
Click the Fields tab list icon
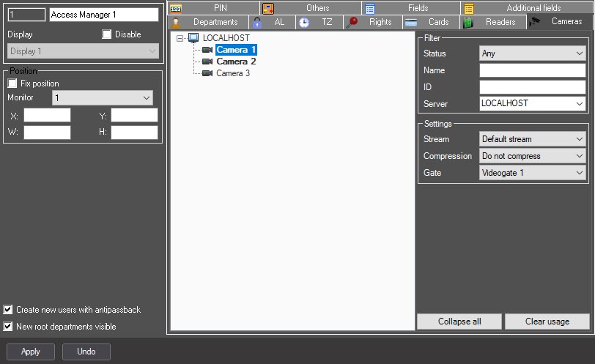click(370, 8)
